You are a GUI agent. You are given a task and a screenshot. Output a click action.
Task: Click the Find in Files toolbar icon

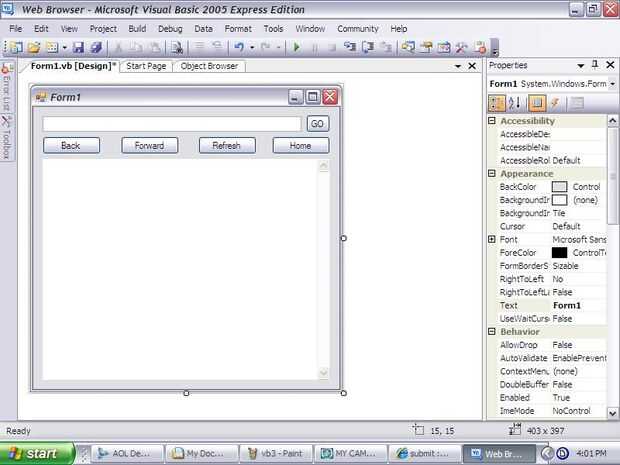click(x=176, y=47)
